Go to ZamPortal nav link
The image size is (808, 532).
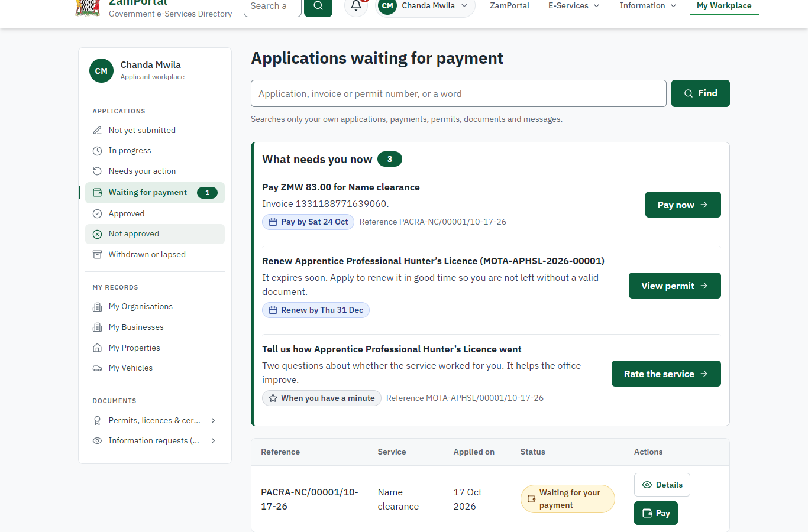click(510, 6)
